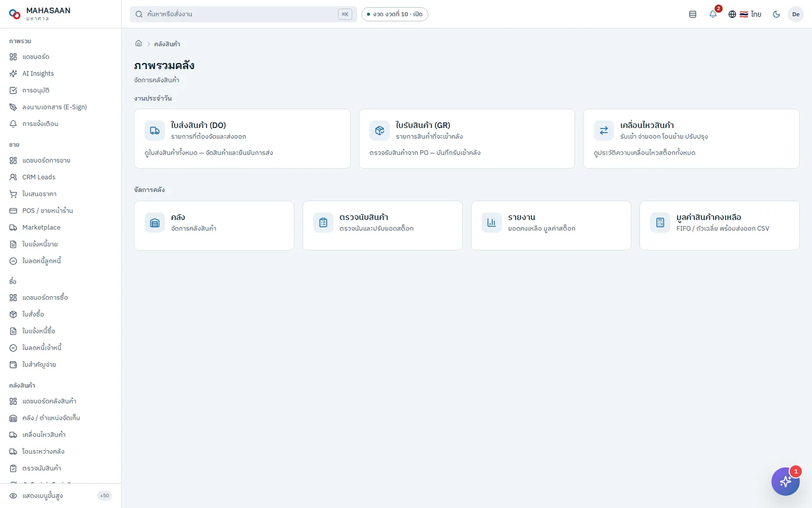Open notifications bell icon
Screen dimensions: 812x508
point(713,14)
